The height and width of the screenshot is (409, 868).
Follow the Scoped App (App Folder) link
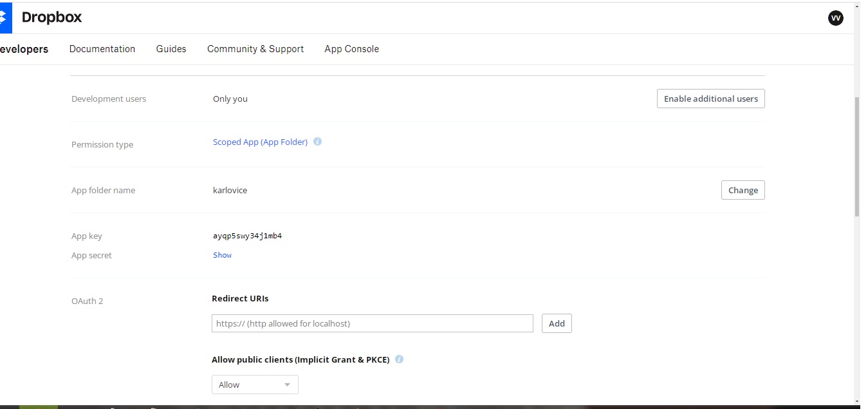260,142
